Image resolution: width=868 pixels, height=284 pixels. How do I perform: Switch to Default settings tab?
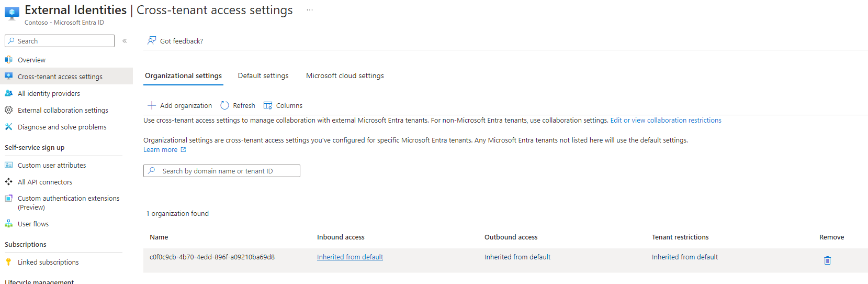pyautogui.click(x=263, y=76)
